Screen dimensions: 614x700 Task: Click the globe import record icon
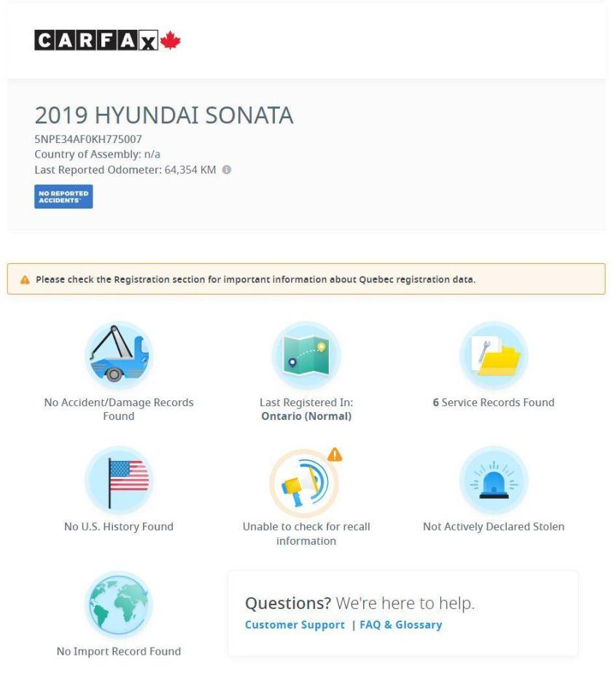119,604
